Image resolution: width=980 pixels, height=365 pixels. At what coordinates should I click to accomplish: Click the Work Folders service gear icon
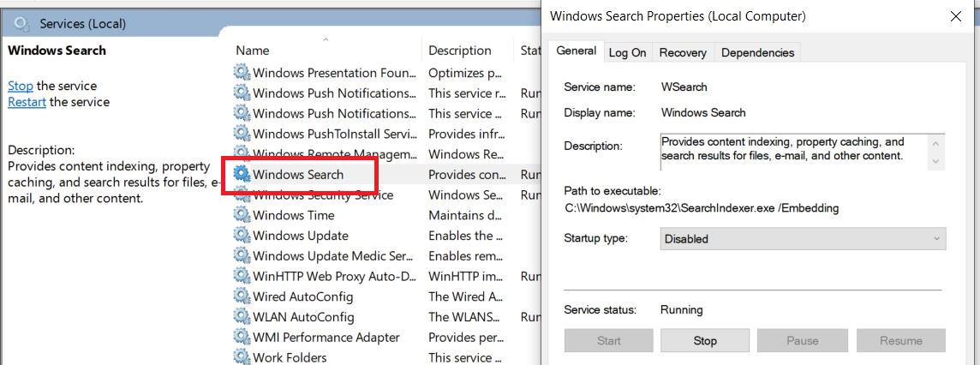click(242, 357)
